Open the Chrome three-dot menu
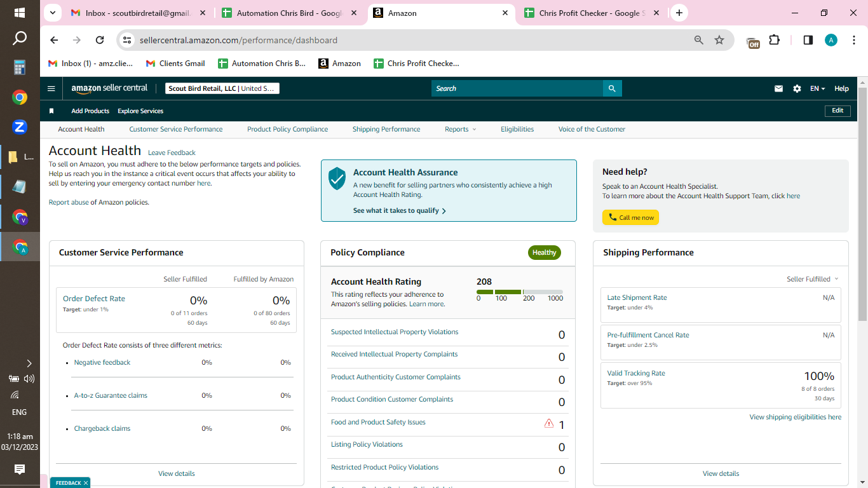This screenshot has width=868, height=488. tap(854, 40)
